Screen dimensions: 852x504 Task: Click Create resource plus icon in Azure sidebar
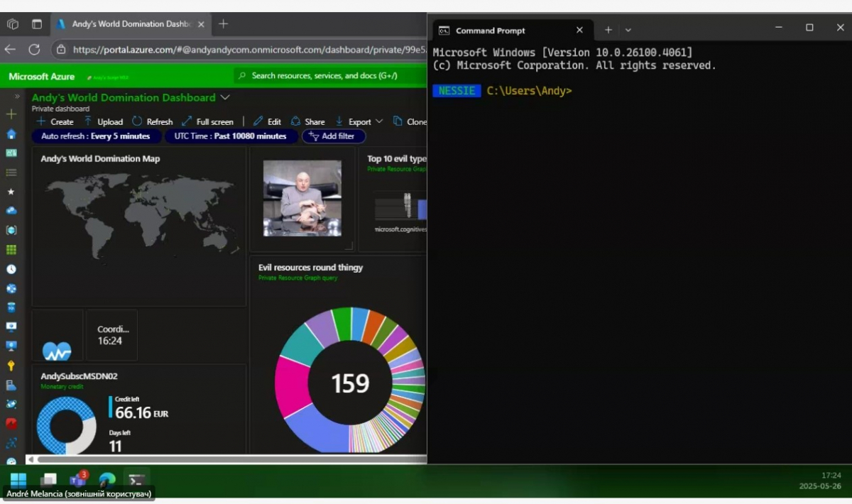point(11,114)
